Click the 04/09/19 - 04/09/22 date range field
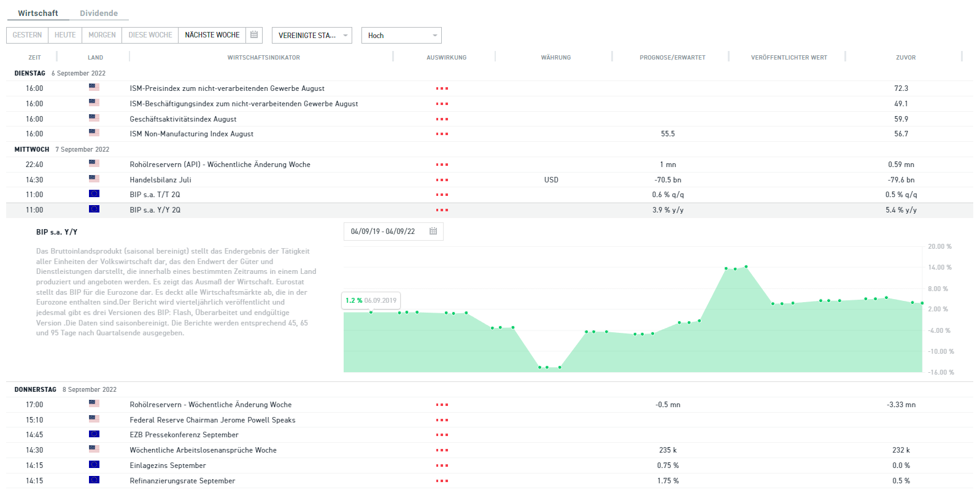Image resolution: width=980 pixels, height=495 pixels. coord(393,232)
